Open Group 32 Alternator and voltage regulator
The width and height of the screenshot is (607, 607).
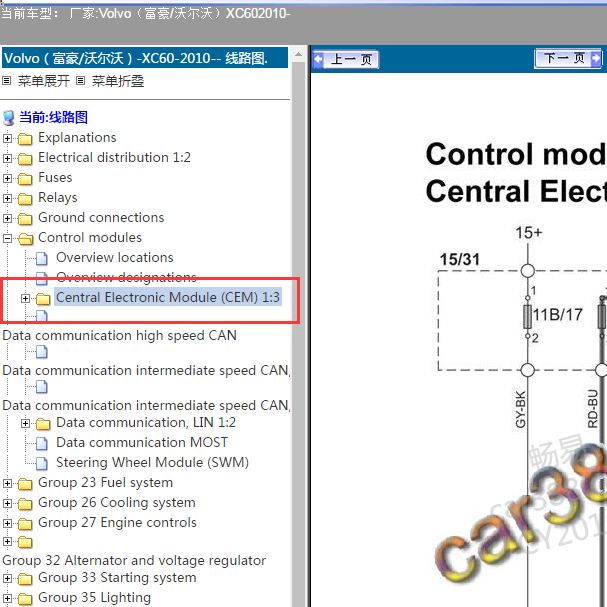point(134,561)
